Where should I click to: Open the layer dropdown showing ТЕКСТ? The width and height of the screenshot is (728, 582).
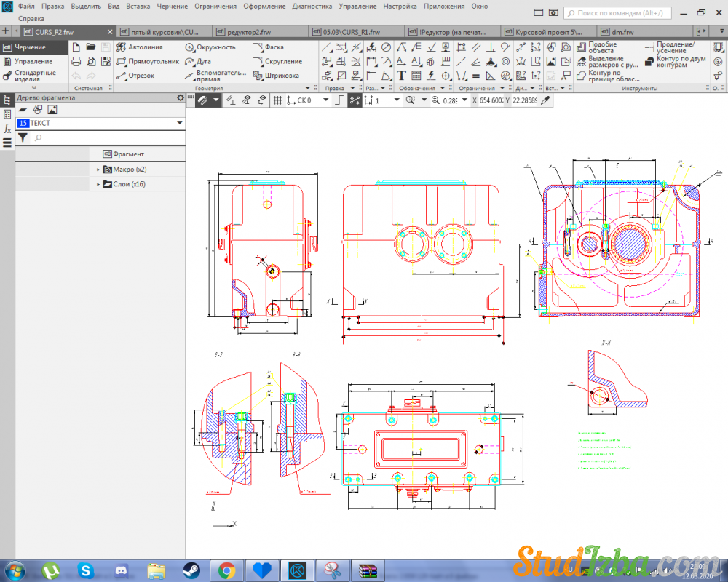pyautogui.click(x=179, y=124)
